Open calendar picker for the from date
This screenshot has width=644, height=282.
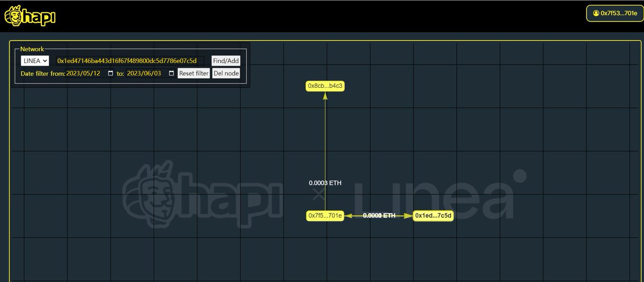point(111,73)
